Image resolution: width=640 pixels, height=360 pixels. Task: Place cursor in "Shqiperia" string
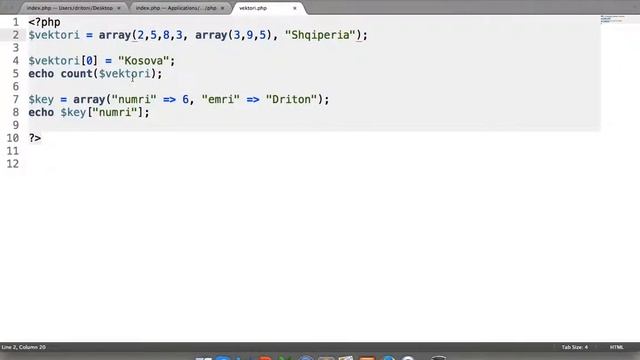[320, 35]
